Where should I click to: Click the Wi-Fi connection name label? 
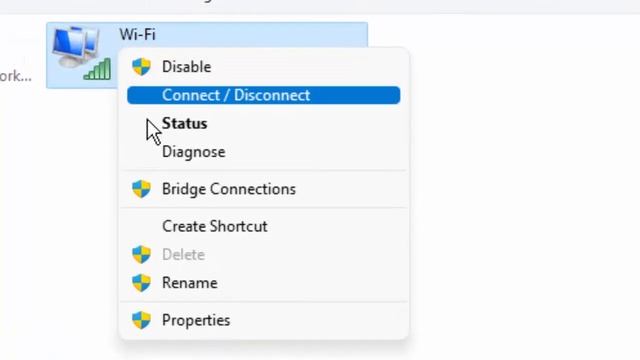click(x=138, y=35)
